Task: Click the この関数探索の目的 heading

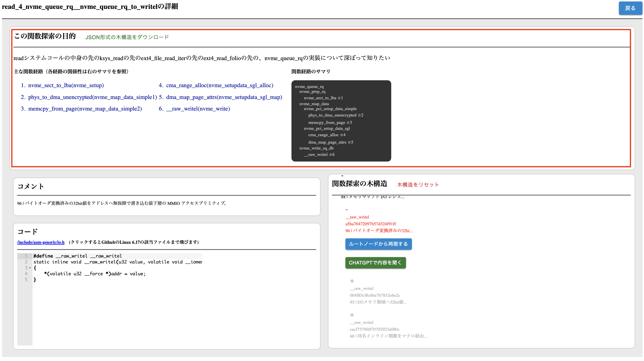Action: click(x=45, y=36)
